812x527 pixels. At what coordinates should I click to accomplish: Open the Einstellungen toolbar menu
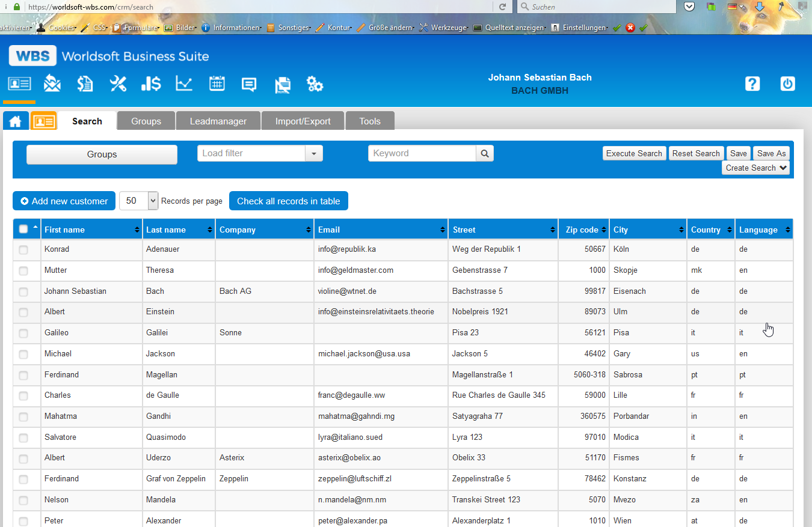pos(580,28)
